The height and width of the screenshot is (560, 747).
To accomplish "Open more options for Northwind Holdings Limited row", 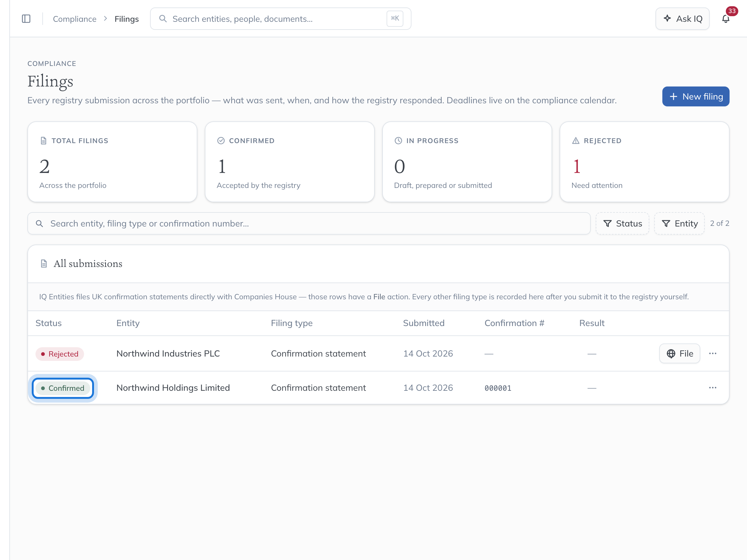I will pos(712,388).
